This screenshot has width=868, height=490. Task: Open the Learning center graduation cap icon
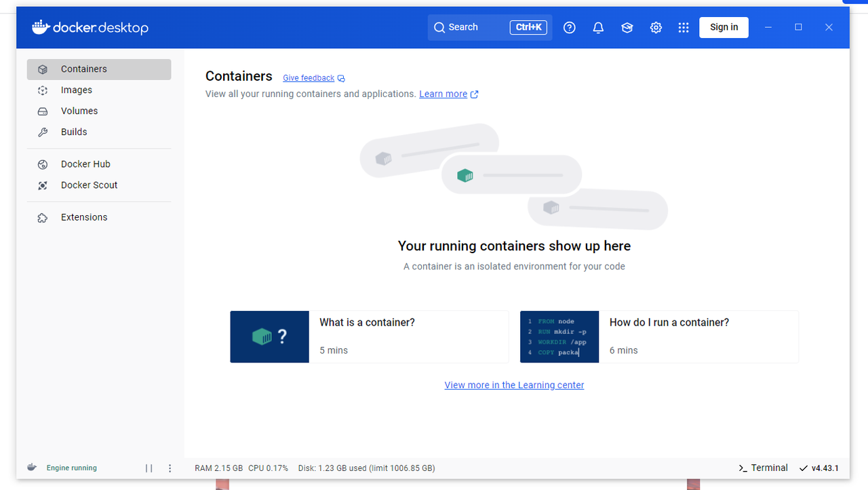tap(627, 28)
